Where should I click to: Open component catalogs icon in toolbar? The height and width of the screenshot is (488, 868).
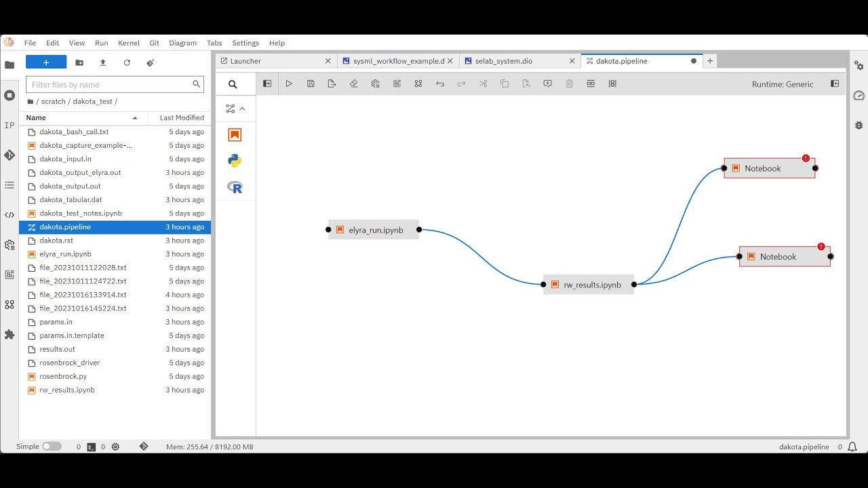(418, 84)
